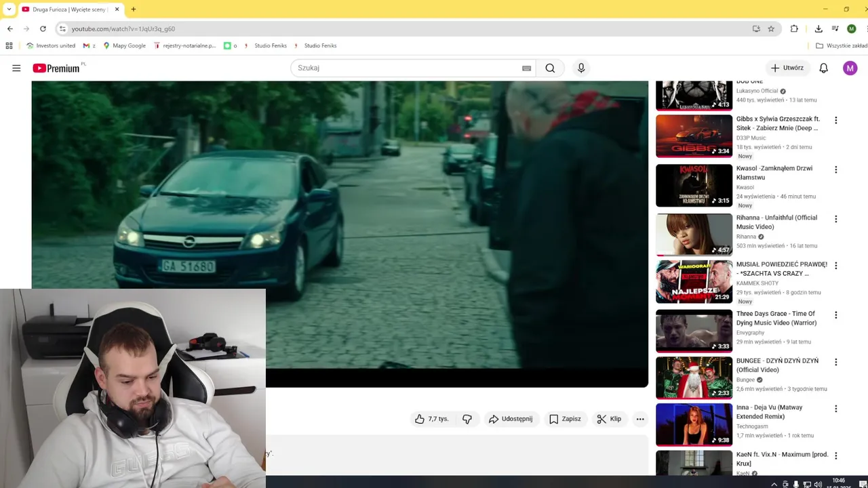The height and width of the screenshot is (488, 868).
Task: Like the video with 7,7 tys. thumbs up
Action: click(x=432, y=419)
